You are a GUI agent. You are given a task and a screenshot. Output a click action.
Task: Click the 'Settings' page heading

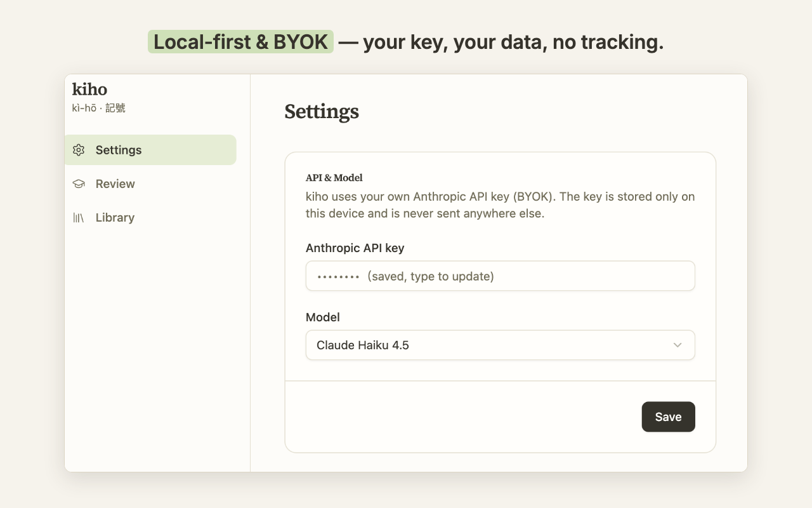[x=322, y=112]
